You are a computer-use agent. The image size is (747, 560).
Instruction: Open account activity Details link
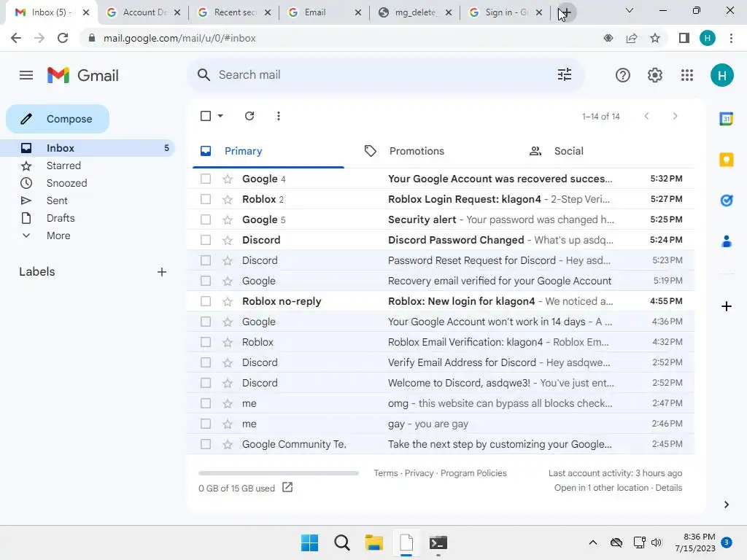pos(669,488)
